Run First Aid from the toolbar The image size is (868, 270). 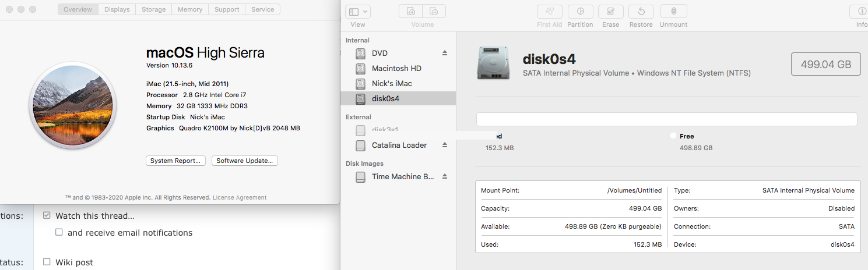click(550, 11)
